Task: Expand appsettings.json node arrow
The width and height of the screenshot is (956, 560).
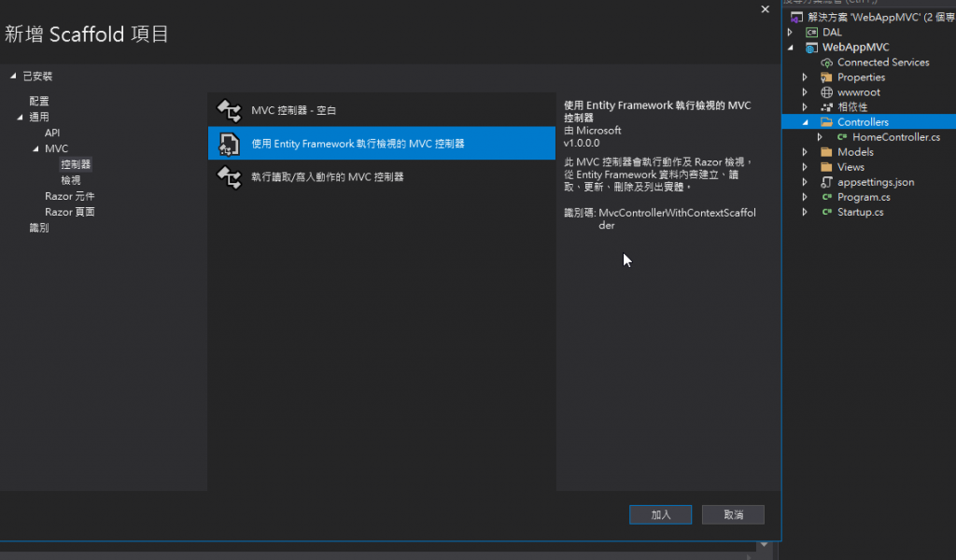Action: point(805,182)
